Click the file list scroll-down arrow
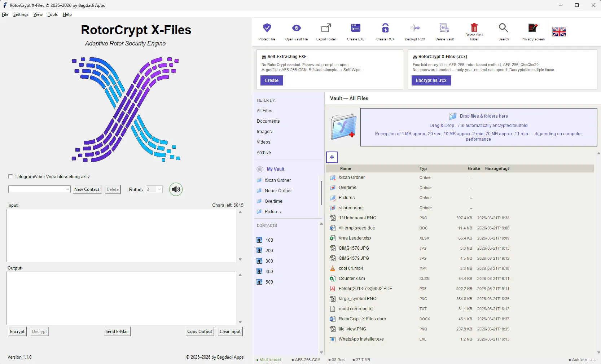 599,352
